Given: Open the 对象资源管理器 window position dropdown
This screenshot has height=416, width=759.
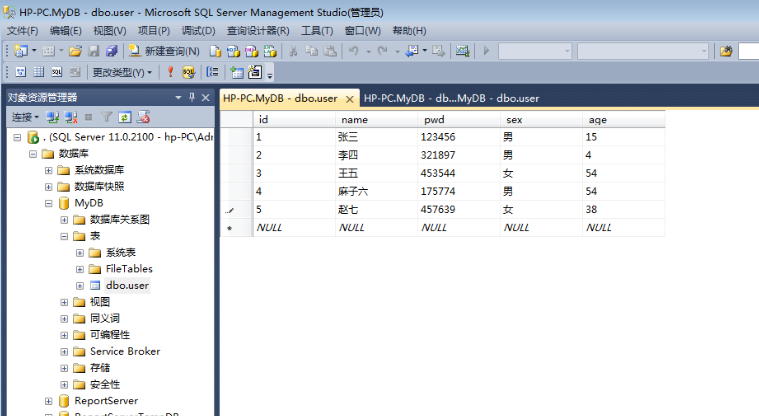Looking at the screenshot, I should point(178,97).
